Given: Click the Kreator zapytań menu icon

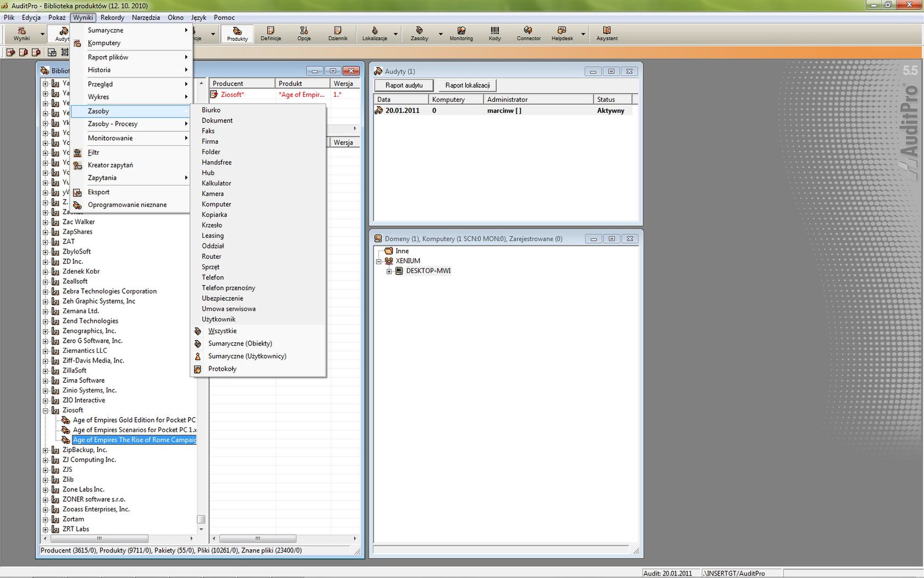Looking at the screenshot, I should (78, 165).
